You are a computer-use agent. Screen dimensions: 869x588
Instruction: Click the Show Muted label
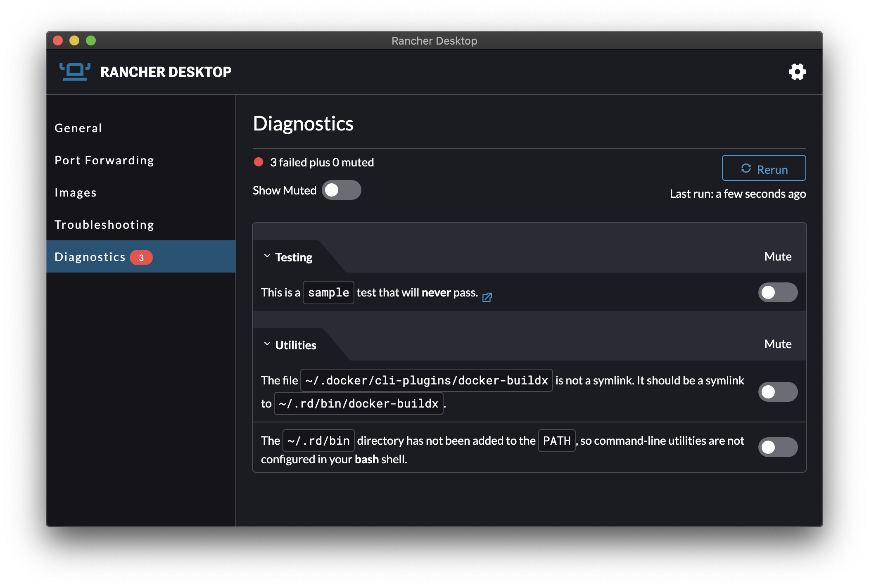tap(285, 190)
